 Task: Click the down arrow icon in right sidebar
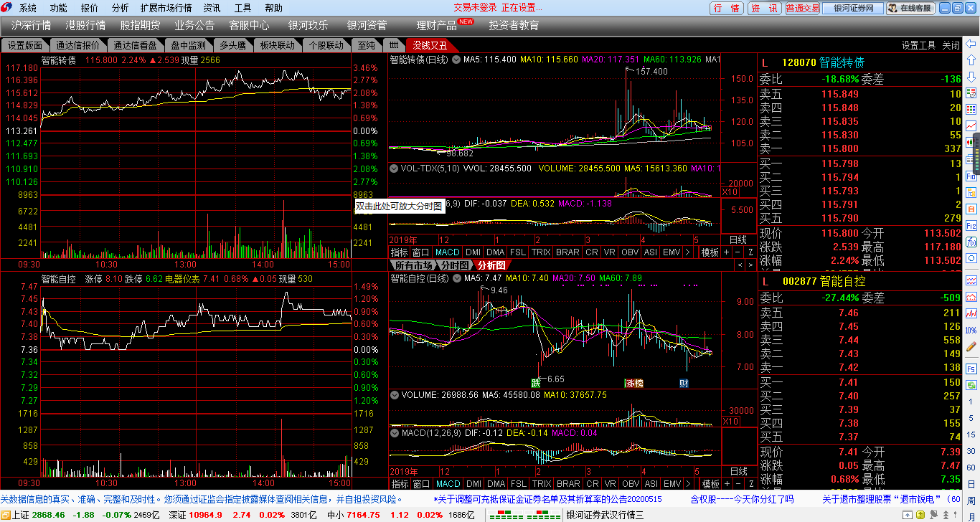coord(971,76)
